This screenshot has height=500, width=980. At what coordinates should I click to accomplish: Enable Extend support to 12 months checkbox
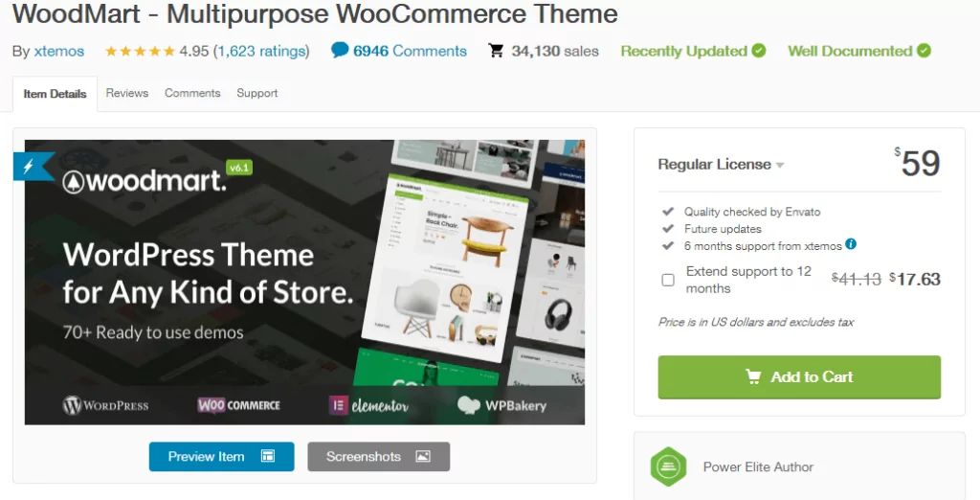point(668,280)
